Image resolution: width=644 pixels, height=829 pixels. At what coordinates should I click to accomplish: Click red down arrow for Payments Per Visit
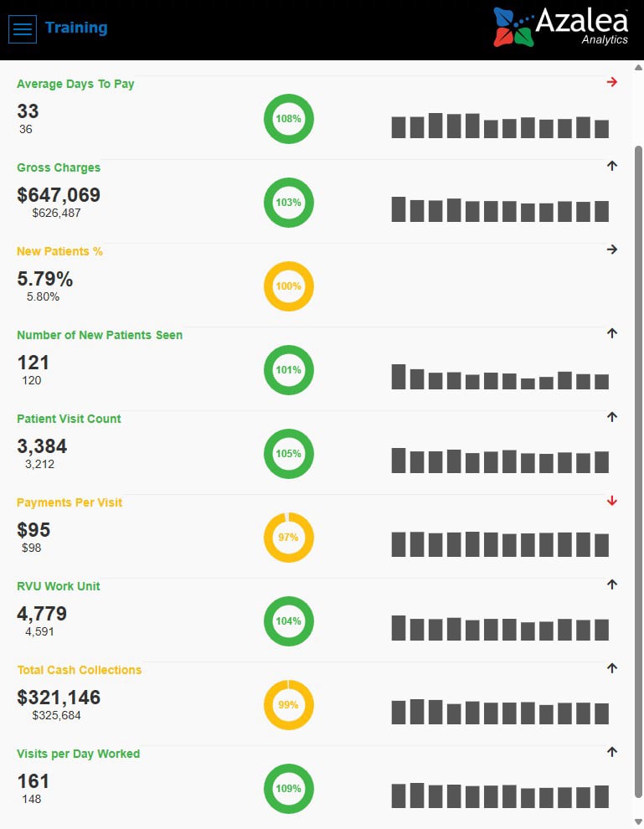tap(612, 501)
